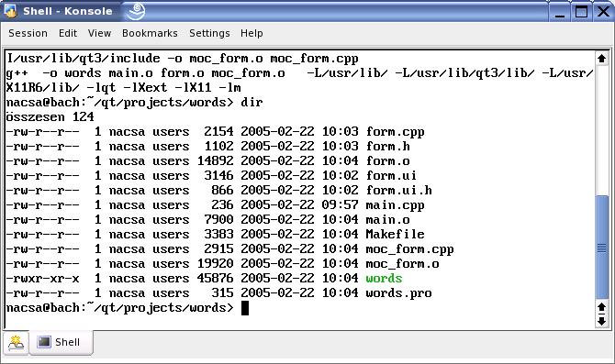The image size is (615, 364).
Task: Click the scroll-down arrow at the bottom of the scrollbar
Action: pyautogui.click(x=601, y=322)
